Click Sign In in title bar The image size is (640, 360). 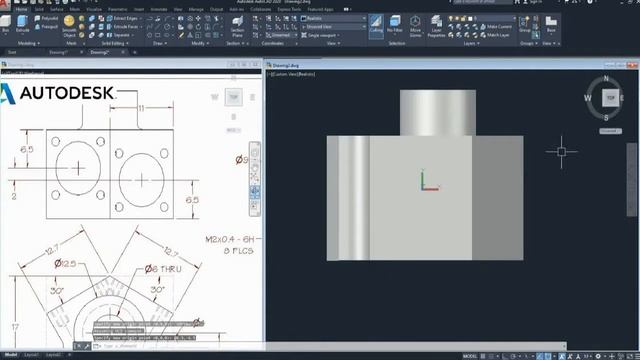(532, 2)
